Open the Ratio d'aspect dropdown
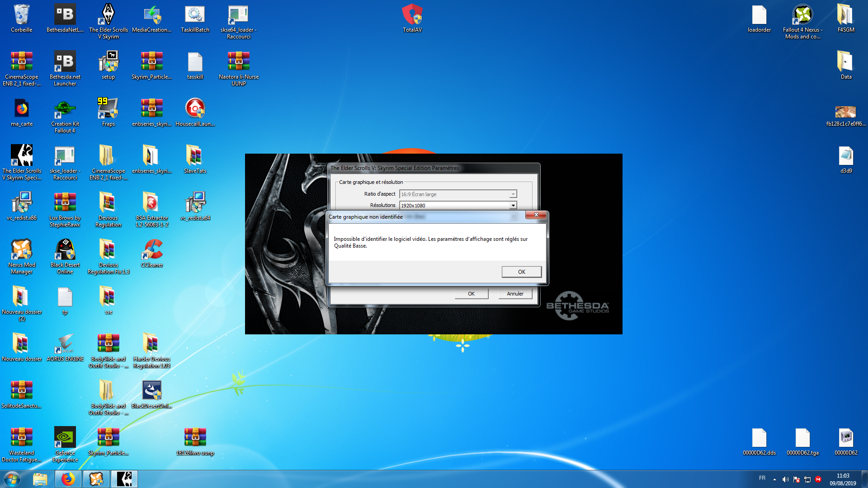This screenshot has width=868, height=488. (513, 194)
